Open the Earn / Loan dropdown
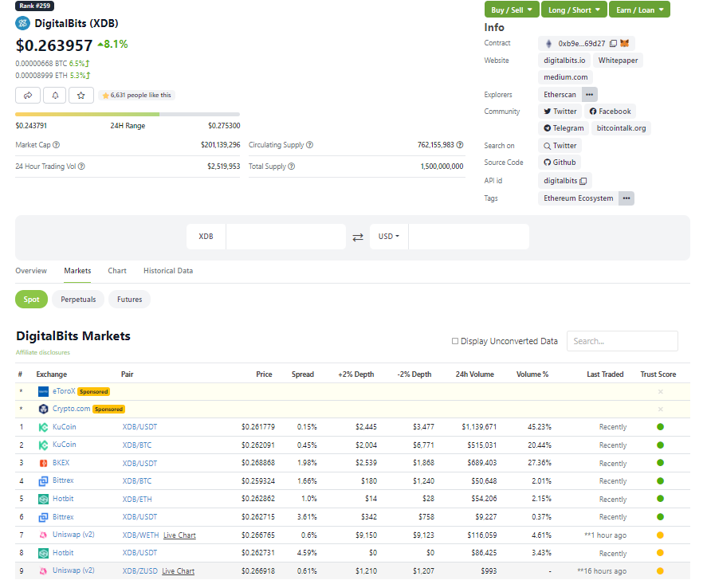This screenshot has width=707, height=588. pos(639,10)
